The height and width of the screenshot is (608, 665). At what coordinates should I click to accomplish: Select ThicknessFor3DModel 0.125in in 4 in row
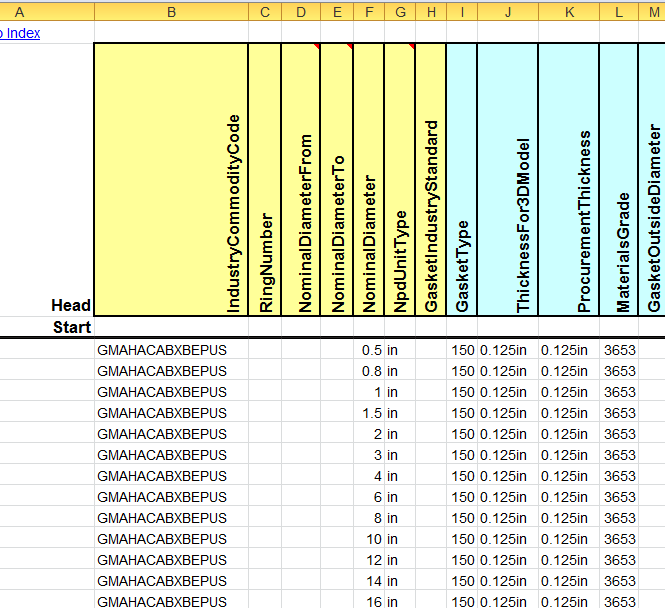coord(508,476)
